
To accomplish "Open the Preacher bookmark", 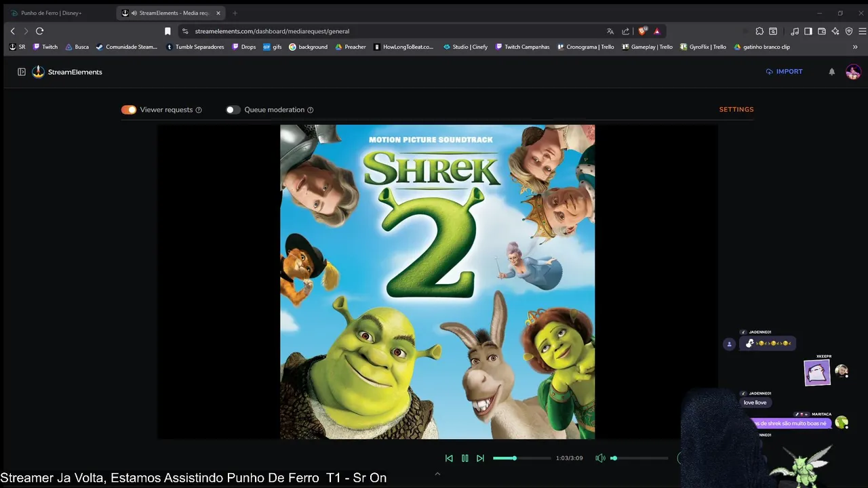I will pos(351,47).
